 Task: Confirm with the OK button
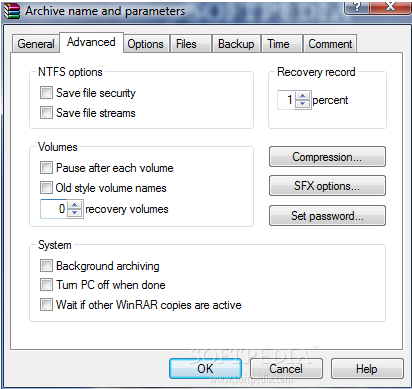tap(205, 369)
